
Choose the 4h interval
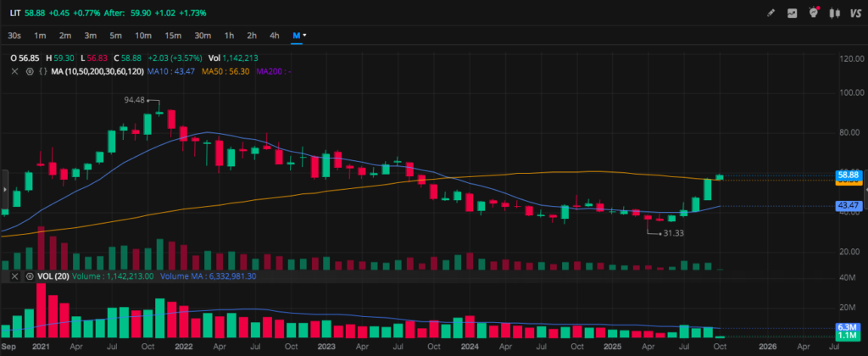tap(274, 36)
